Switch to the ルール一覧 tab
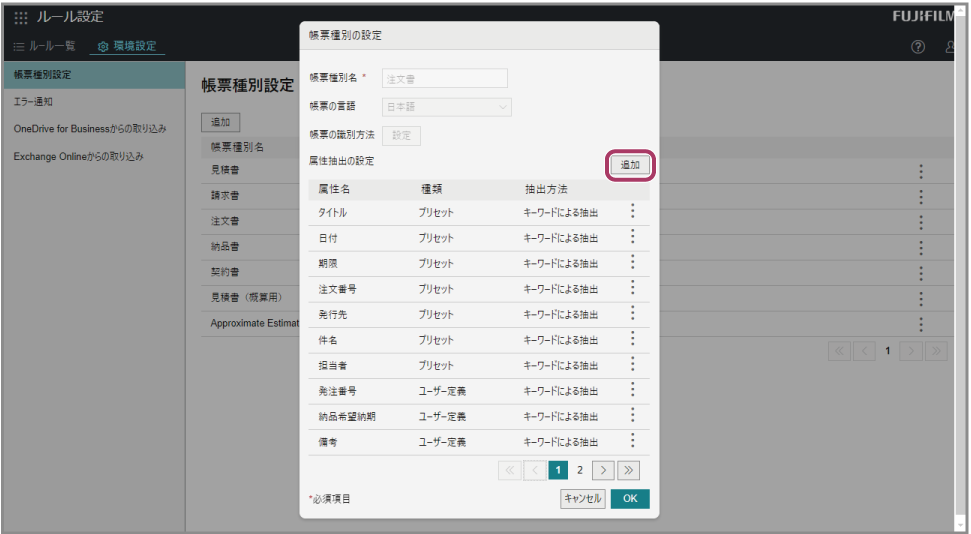 click(x=44, y=46)
